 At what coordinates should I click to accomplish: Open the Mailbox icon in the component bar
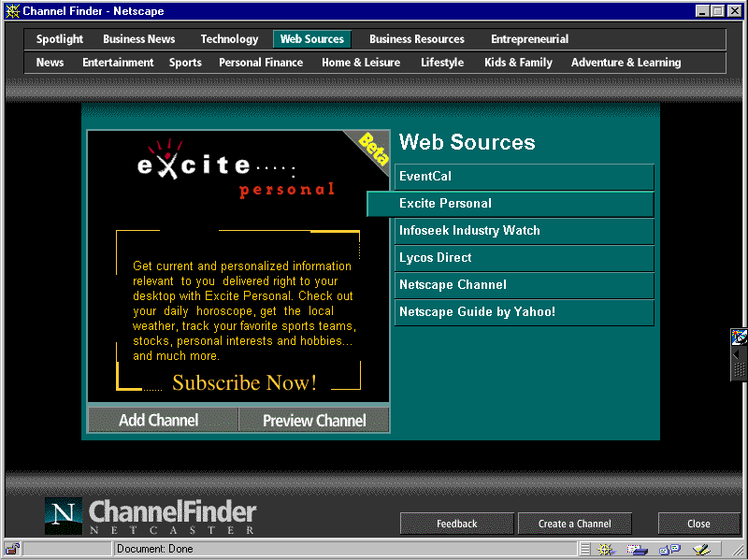637,550
